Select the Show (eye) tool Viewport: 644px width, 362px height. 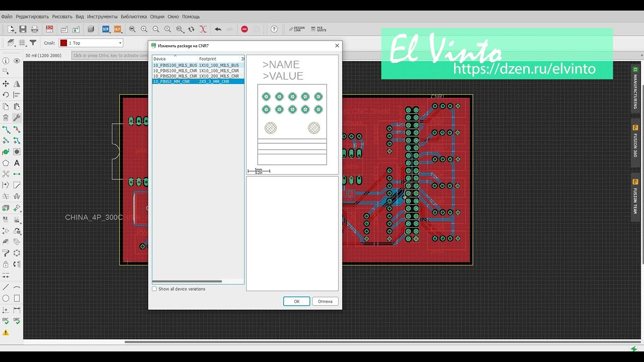(x=17, y=61)
